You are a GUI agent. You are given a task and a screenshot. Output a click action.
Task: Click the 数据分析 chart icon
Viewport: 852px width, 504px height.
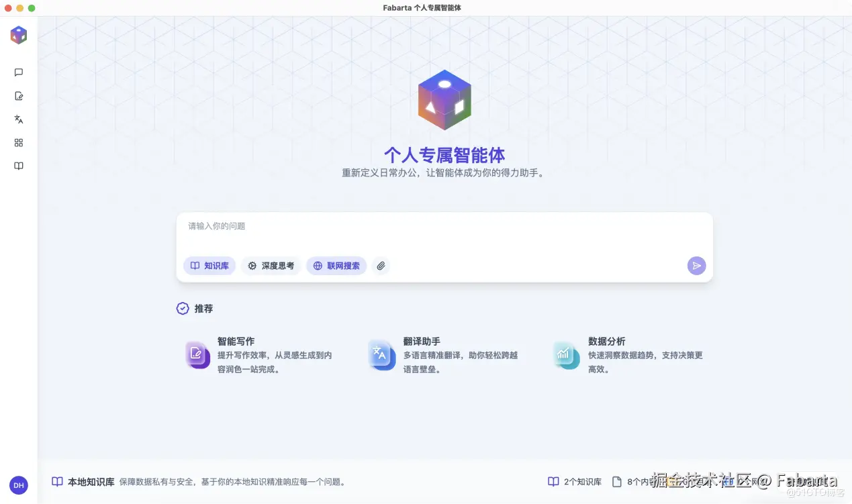566,354
